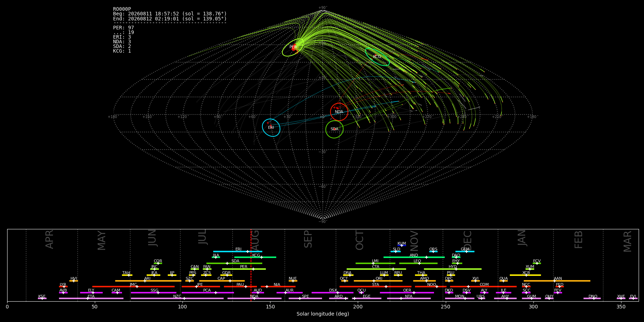Click the APR month label
The width and height of the screenshot is (644, 322).
(x=49, y=239)
